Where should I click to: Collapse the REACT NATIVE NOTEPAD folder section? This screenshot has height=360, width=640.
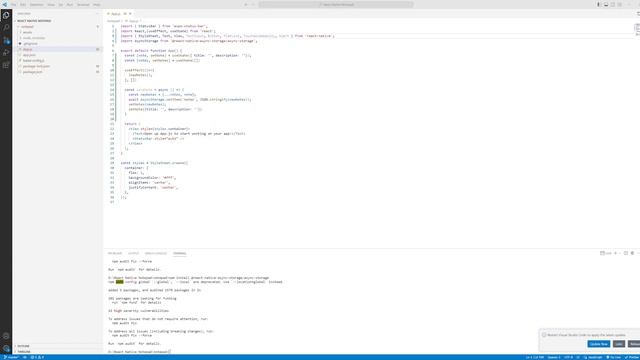(34, 21)
